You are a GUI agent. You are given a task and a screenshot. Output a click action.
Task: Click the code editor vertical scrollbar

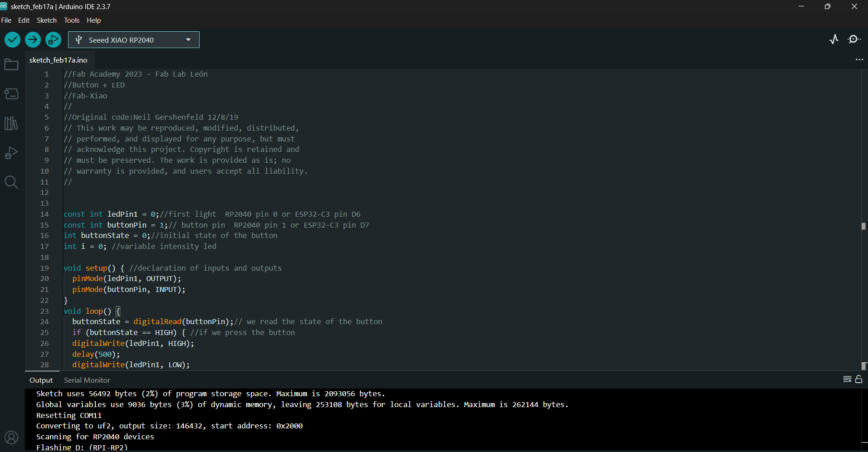coord(863,226)
